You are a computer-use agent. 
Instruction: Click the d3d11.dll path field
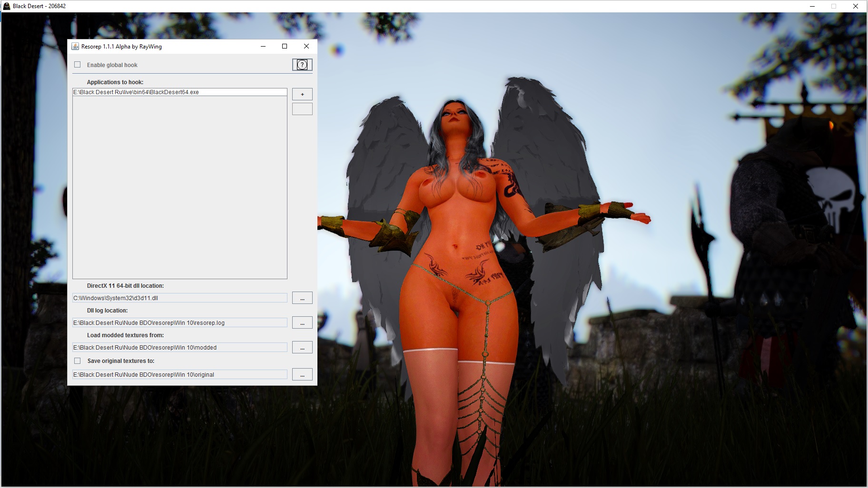179,298
